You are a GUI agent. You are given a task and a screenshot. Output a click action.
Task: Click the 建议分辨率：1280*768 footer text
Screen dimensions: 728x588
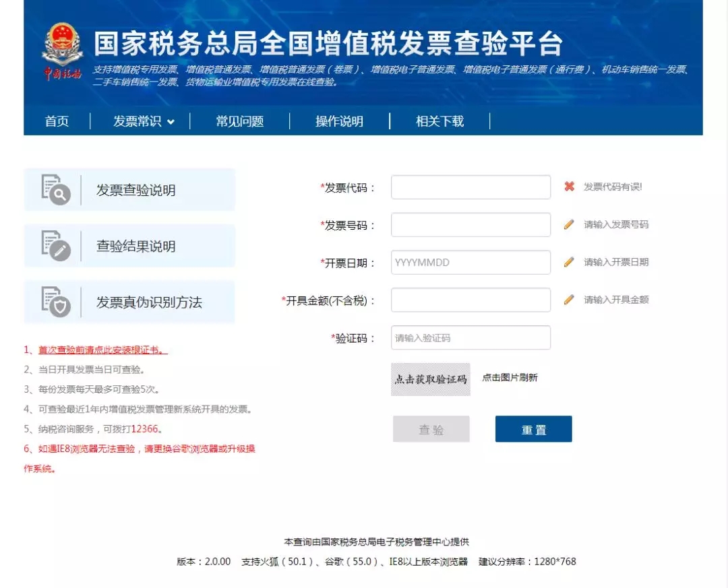527,562
